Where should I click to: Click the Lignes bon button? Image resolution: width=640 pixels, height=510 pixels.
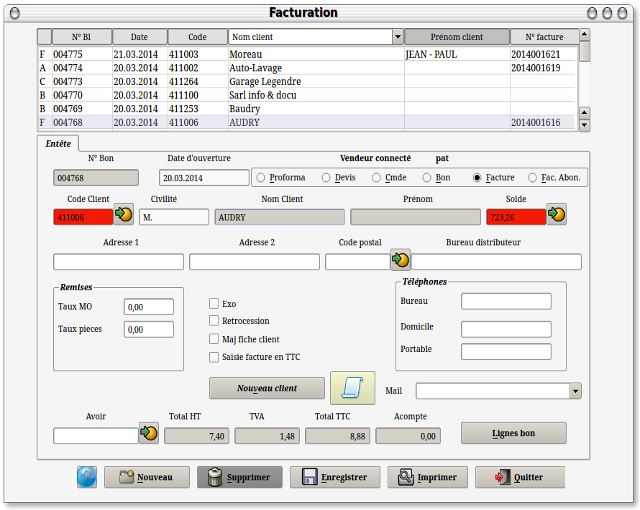click(x=513, y=433)
